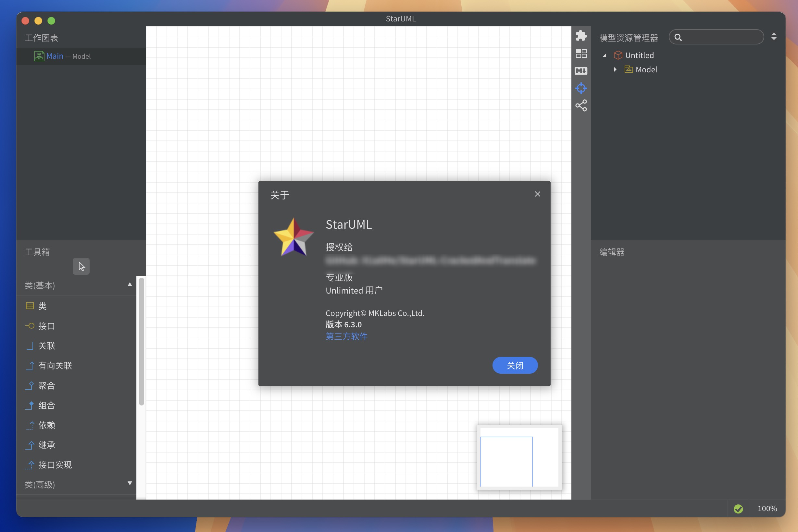Screen dimensions: 798x532
Task: Click the blue 关闭 button
Action: [x=515, y=365]
